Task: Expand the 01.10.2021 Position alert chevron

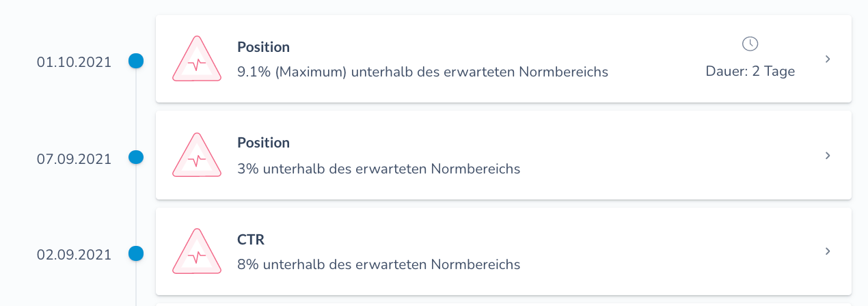Action: pos(828,59)
